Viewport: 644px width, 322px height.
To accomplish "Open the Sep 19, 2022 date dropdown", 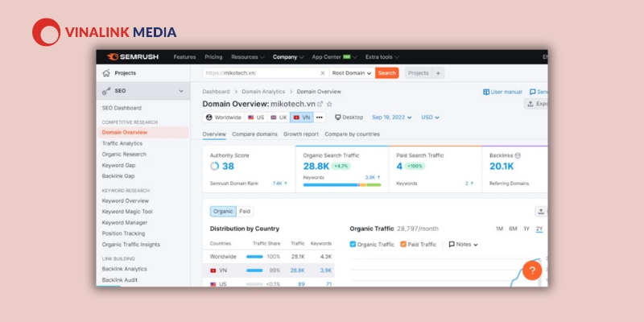I will [x=392, y=118].
